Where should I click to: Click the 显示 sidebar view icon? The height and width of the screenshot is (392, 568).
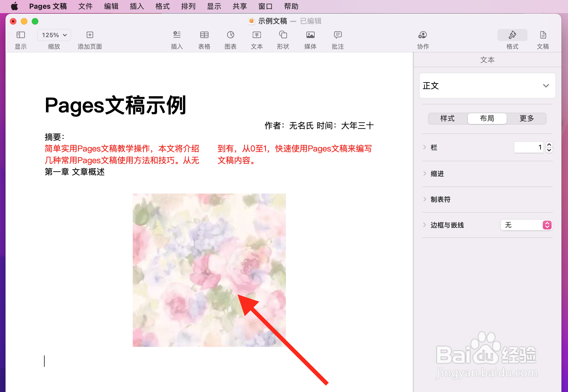point(21,35)
